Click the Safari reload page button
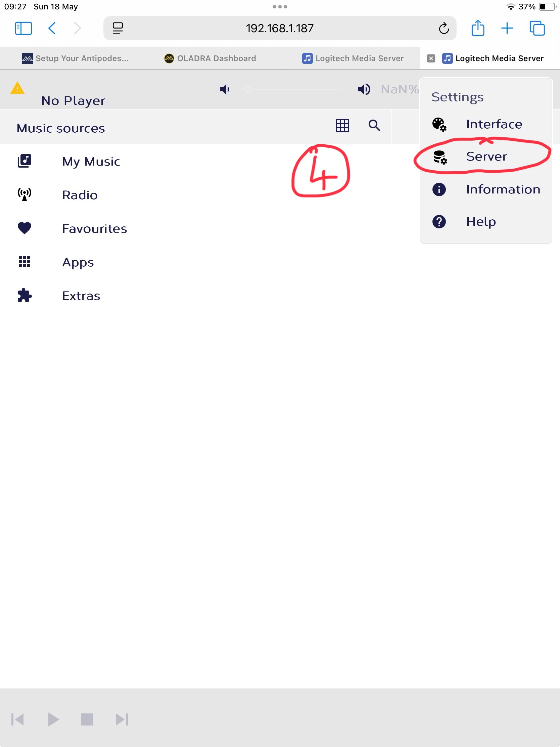 point(444,28)
